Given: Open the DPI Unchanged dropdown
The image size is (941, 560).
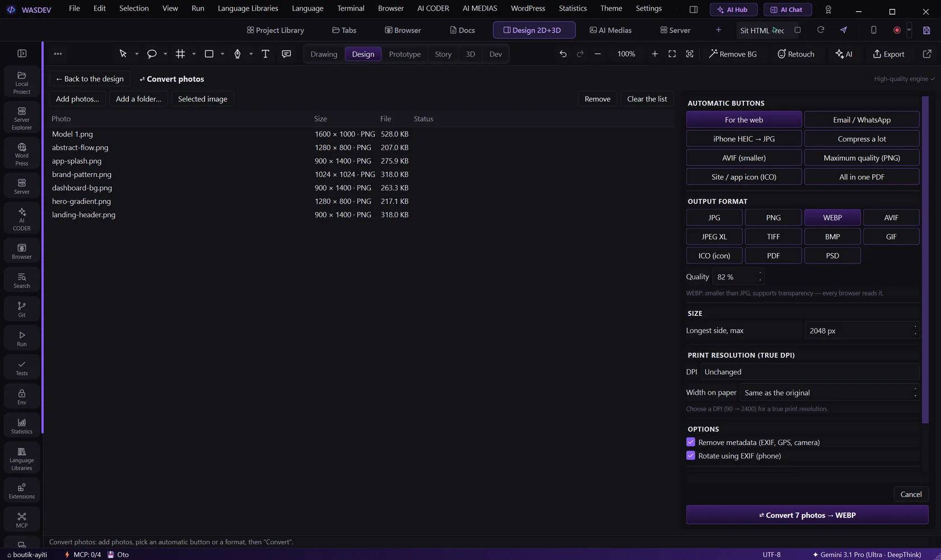Looking at the screenshot, I should [810, 372].
